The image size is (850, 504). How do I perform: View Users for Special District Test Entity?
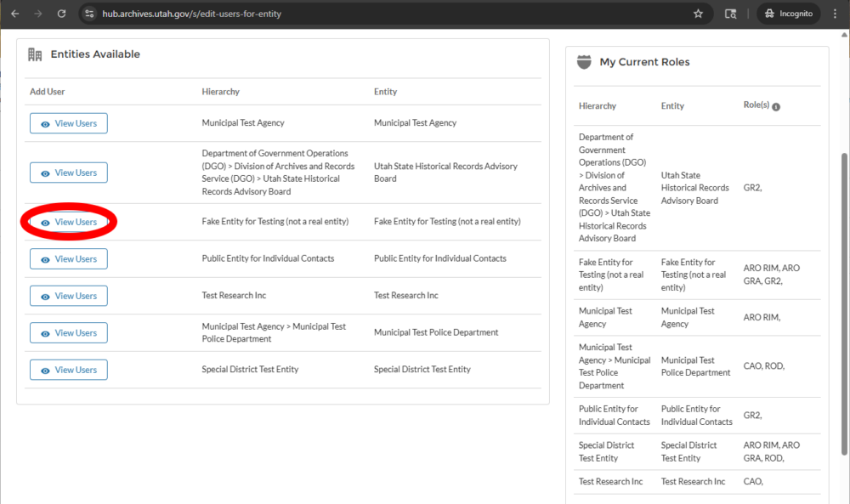pos(69,370)
